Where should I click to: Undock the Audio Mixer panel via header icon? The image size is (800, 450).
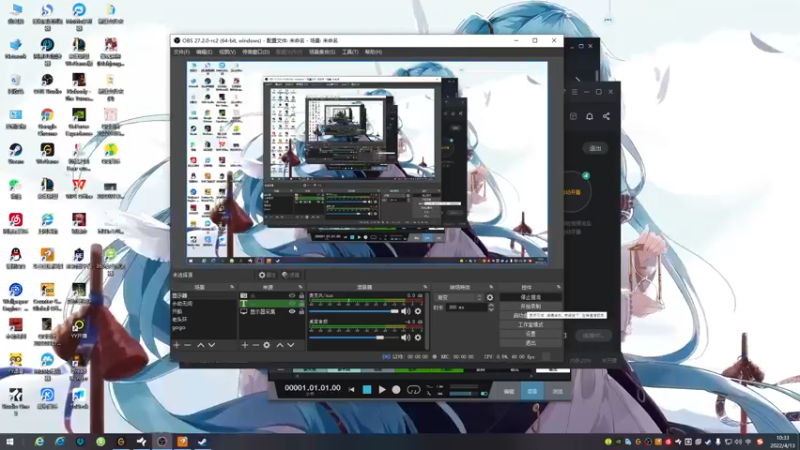(x=425, y=287)
